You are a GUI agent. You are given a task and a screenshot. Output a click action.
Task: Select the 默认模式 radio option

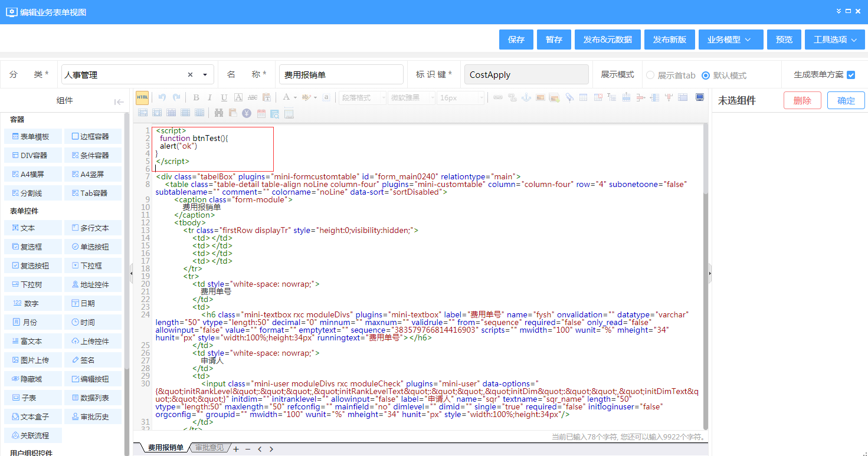coord(706,76)
